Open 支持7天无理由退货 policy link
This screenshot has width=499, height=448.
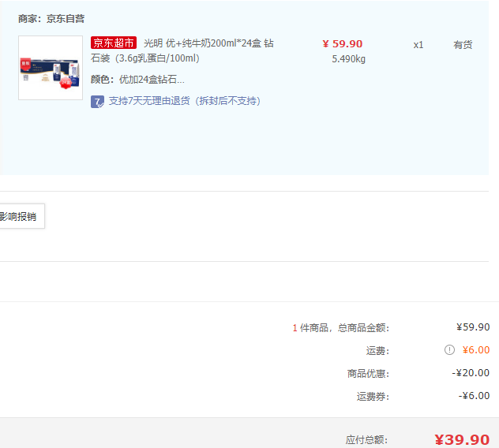[x=185, y=101]
